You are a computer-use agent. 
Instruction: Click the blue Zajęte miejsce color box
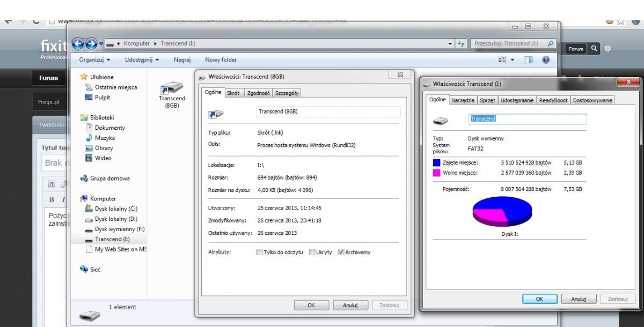(x=437, y=162)
